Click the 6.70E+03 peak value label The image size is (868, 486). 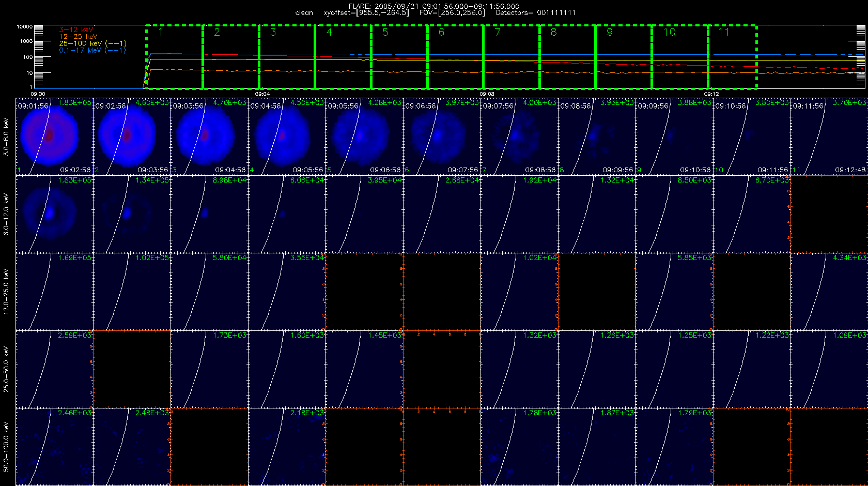tap(772, 180)
